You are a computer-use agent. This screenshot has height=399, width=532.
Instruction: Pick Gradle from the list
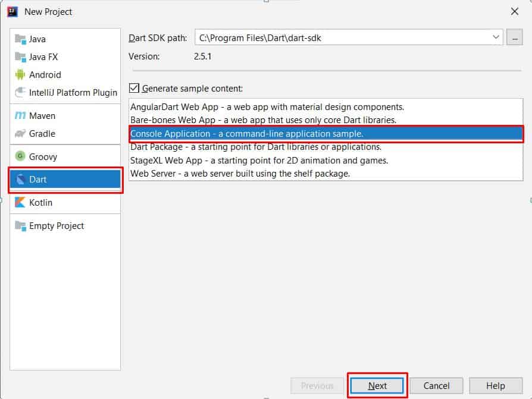pyautogui.click(x=65, y=134)
